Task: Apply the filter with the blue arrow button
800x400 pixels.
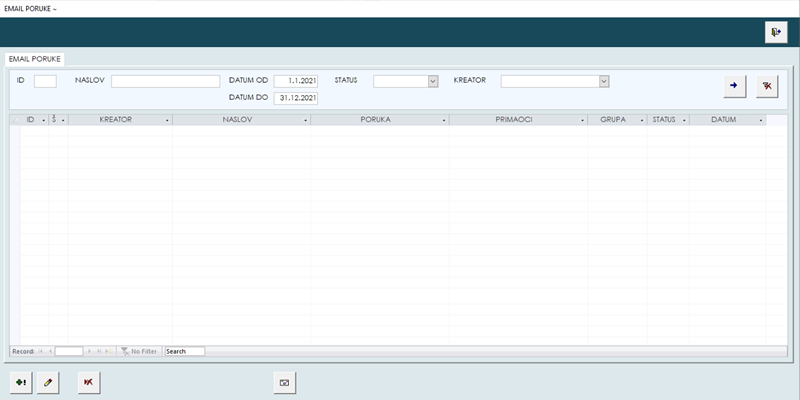Action: [734, 86]
